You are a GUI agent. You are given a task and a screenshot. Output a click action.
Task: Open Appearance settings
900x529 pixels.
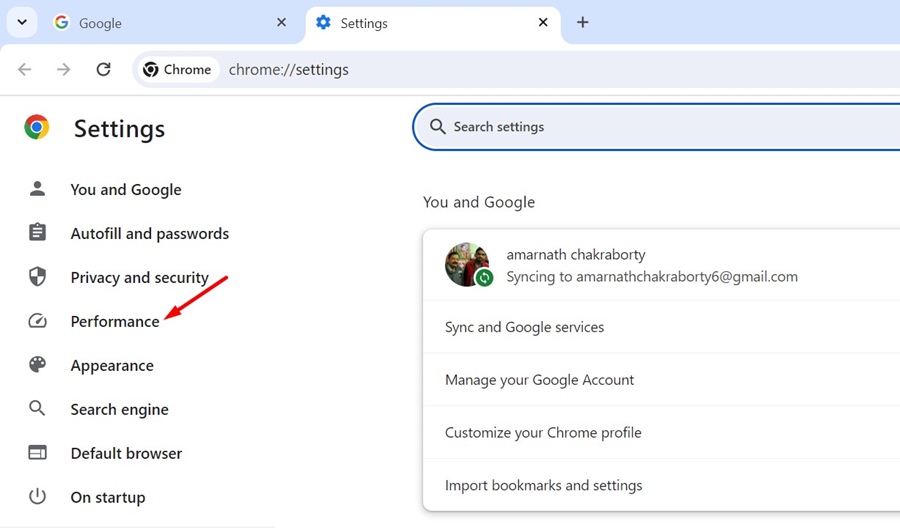click(x=112, y=365)
